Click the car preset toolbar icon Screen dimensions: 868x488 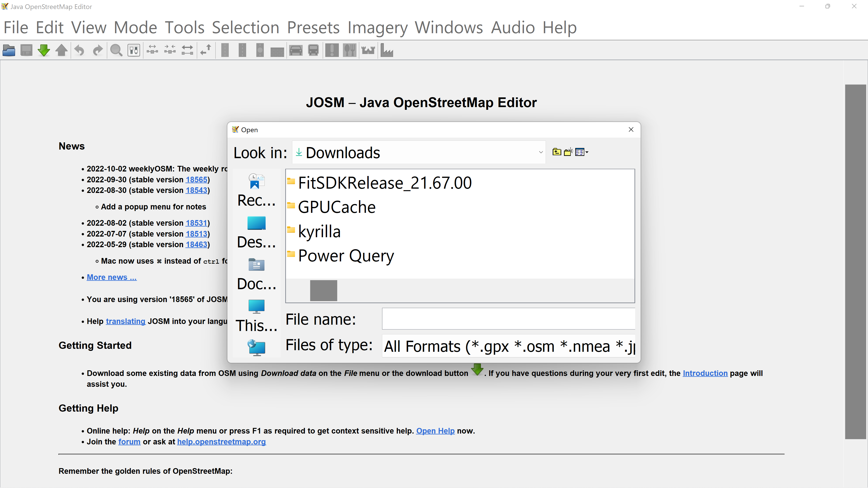coord(295,51)
